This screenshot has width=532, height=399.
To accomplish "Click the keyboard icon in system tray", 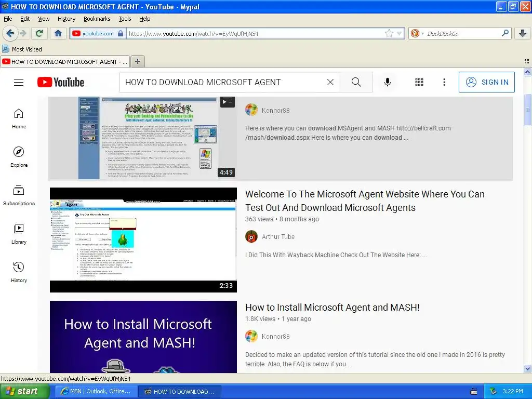I will 474,392.
